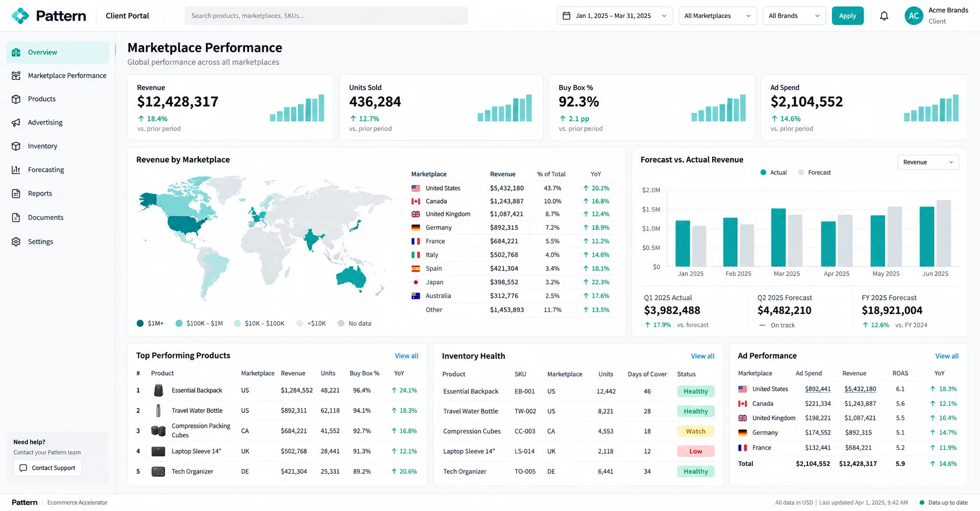Click the Essential Backpack product thumbnail
This screenshot has width=980, height=511.
tap(158, 390)
